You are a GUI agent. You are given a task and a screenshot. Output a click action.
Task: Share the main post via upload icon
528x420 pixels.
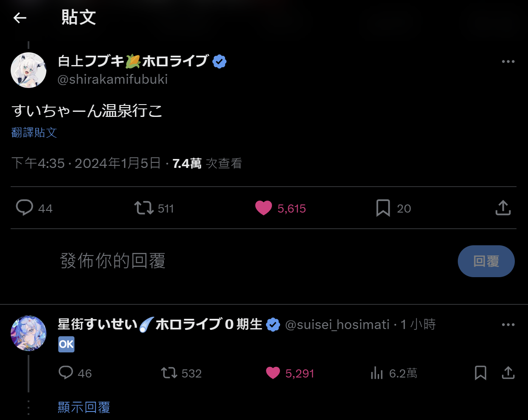[x=503, y=208]
